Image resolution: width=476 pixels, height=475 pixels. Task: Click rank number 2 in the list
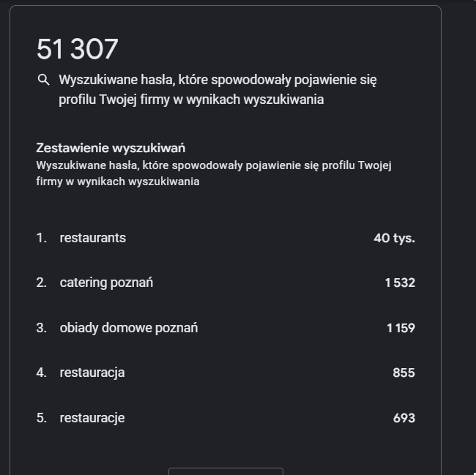41,283
